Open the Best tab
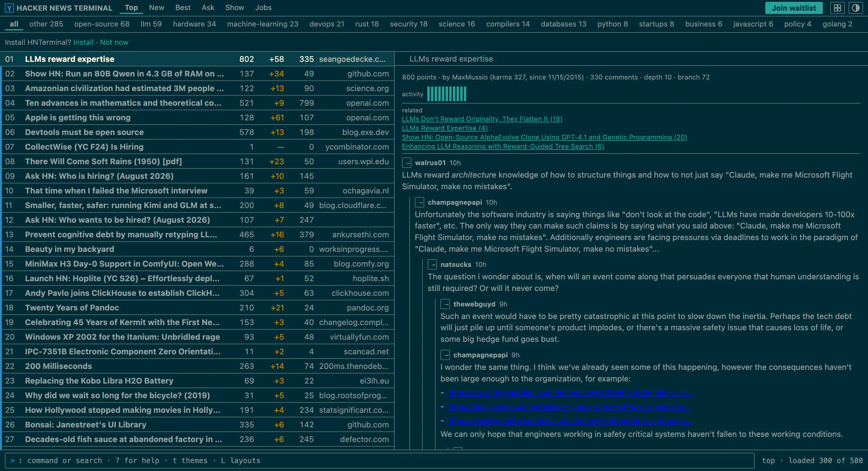Screen dimensions: 868x471 (183, 8)
